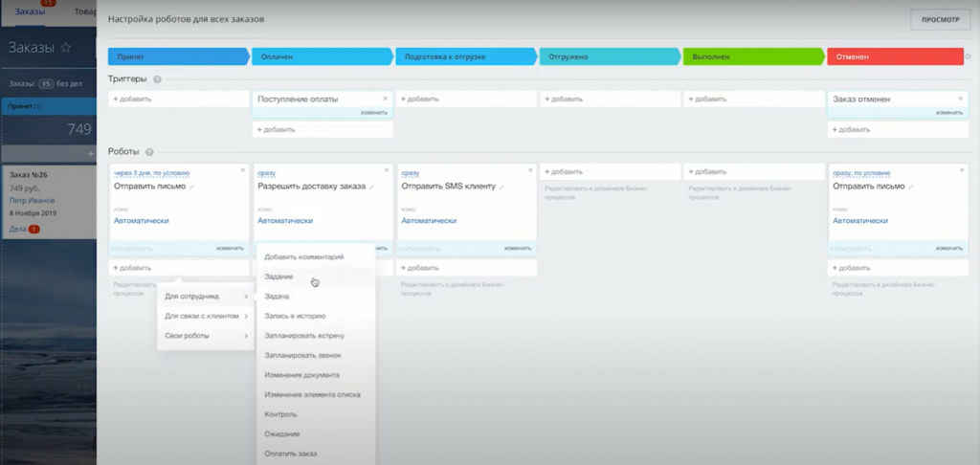Remove the Заказ отменен trigger with its x
The width and height of the screenshot is (980, 465).
coord(961,99)
